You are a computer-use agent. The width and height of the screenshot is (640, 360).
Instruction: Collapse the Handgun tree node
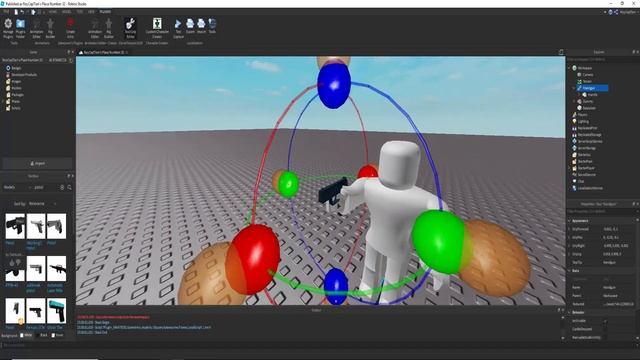click(x=574, y=88)
